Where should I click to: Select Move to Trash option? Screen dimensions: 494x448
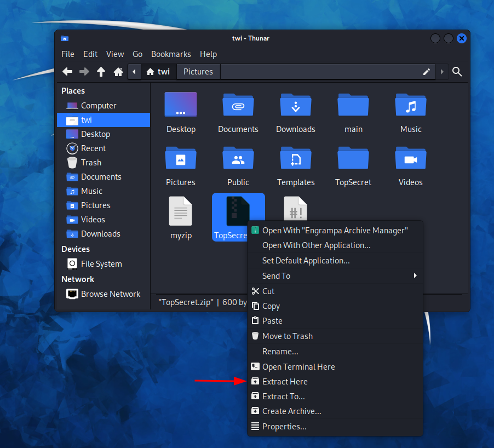287,336
